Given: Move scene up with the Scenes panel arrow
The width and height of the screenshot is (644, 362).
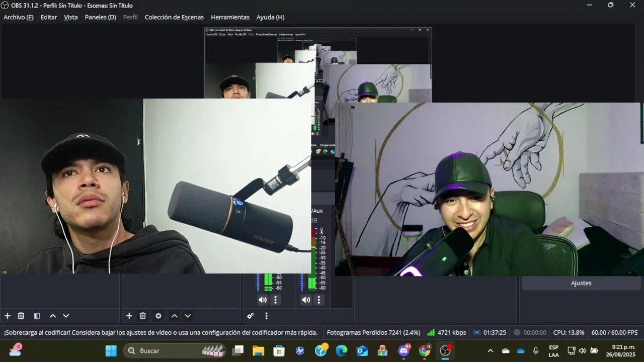Looking at the screenshot, I should point(52,316).
